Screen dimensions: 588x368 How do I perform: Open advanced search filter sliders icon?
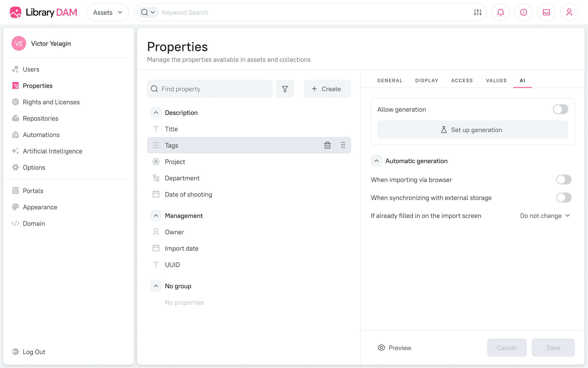click(477, 12)
